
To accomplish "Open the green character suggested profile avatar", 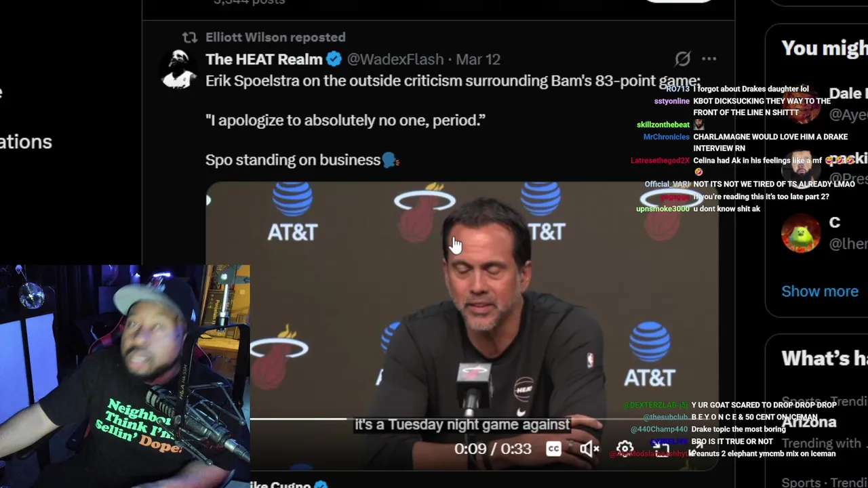I will tap(801, 233).
